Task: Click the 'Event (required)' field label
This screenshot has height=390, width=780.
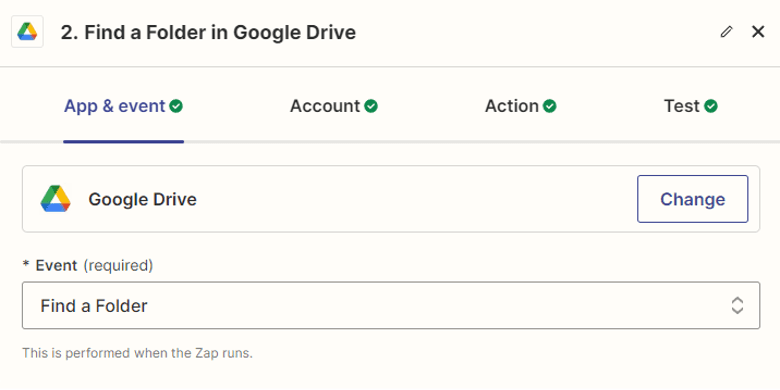Action: (x=88, y=266)
